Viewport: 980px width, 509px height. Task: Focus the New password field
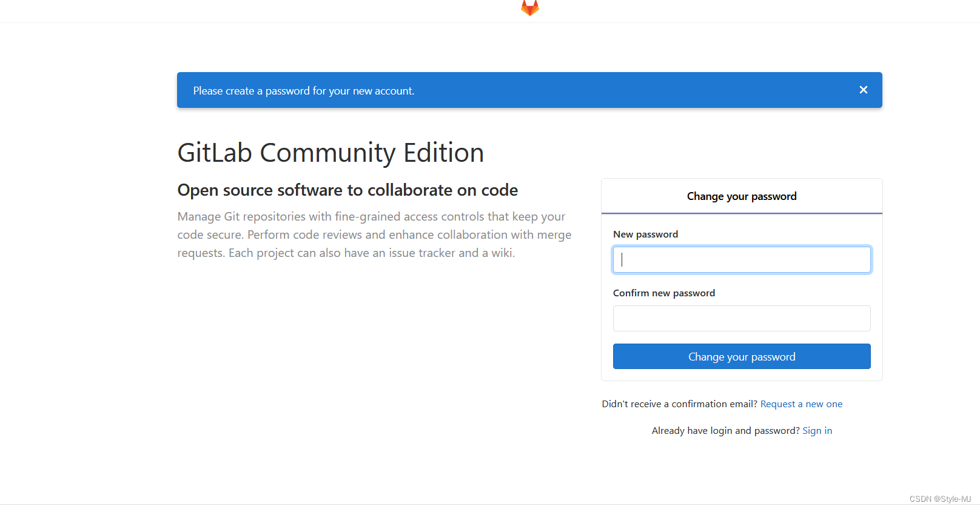742,259
